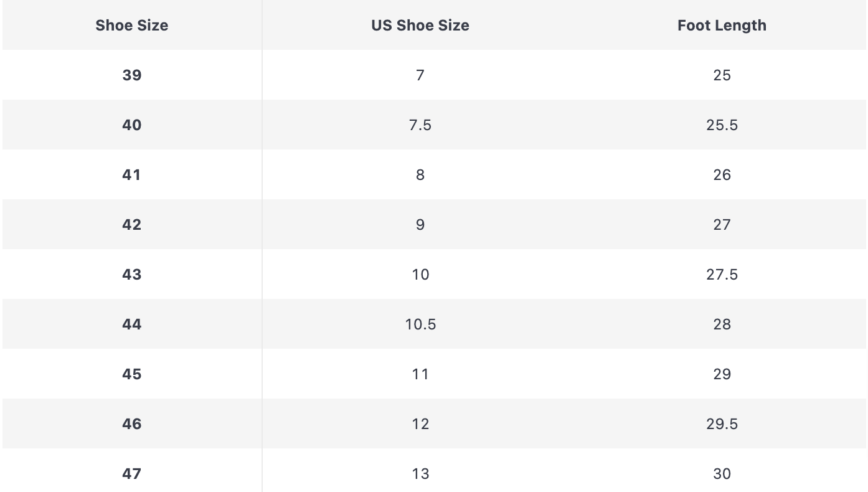
Task: Click US shoe size 10 cell
Action: (x=420, y=275)
